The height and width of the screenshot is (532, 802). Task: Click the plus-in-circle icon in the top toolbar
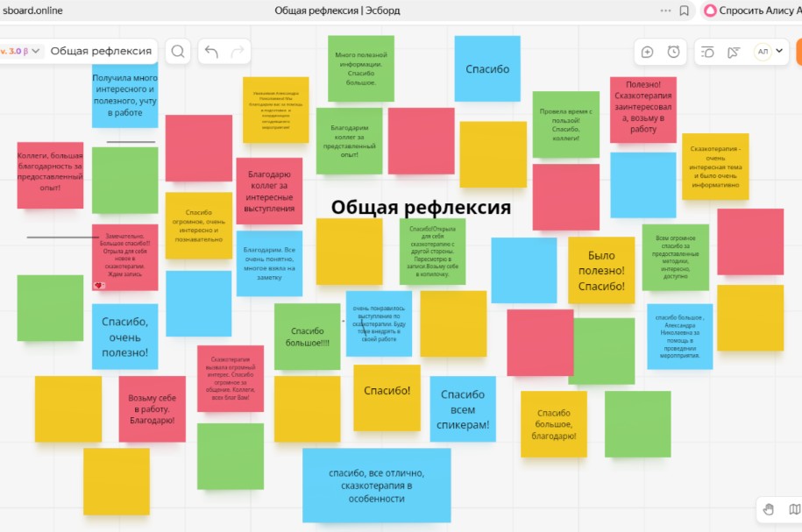tap(647, 52)
